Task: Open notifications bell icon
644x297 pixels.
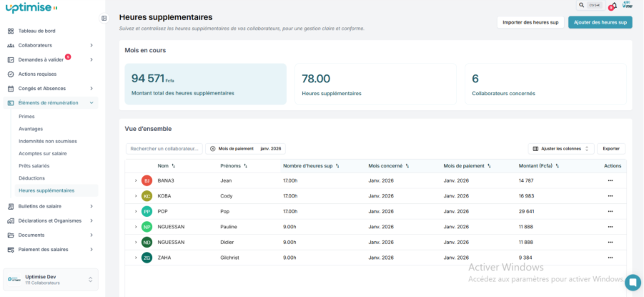Action: 613,6
